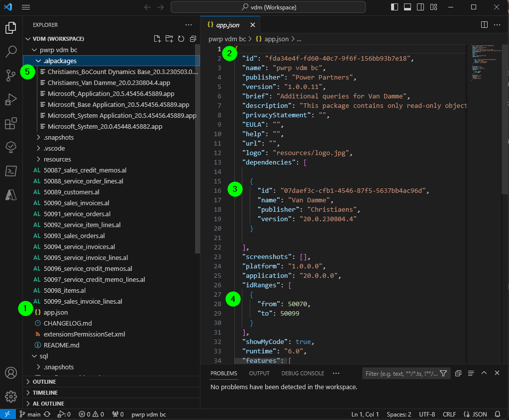The width and height of the screenshot is (509, 420).
Task: Open the Run and Debug view
Action: [11, 99]
